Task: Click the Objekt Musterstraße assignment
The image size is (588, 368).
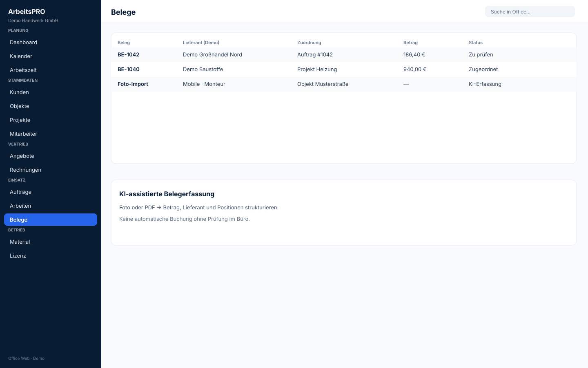Action: point(323,84)
